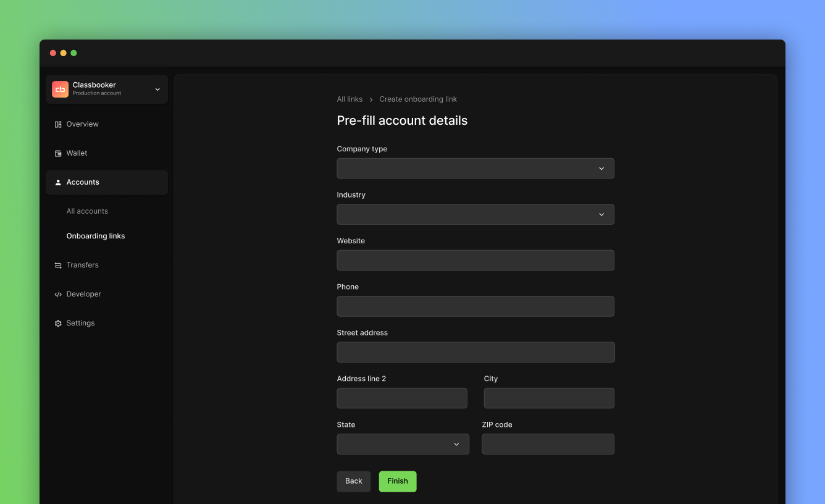The width and height of the screenshot is (825, 504).
Task: Click the All links breadcrumb
Action: [x=350, y=99]
